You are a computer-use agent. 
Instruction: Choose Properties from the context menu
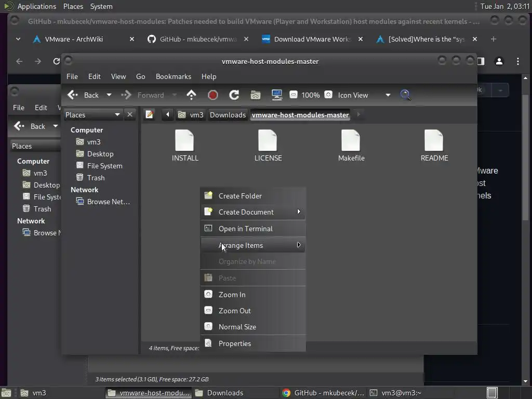[253, 343]
